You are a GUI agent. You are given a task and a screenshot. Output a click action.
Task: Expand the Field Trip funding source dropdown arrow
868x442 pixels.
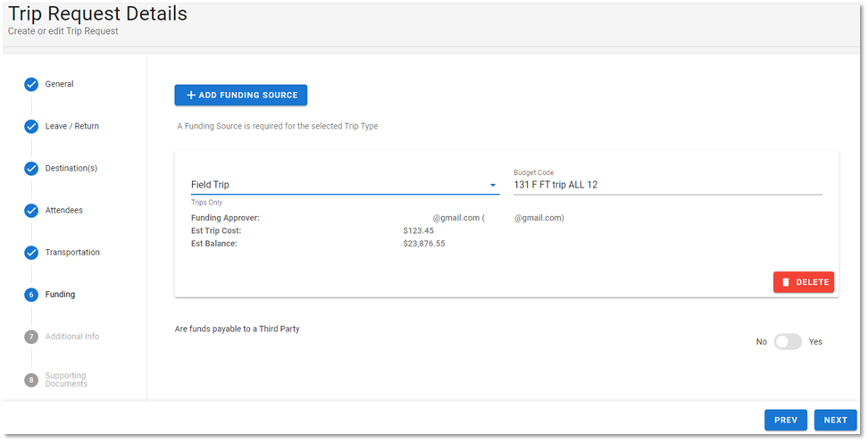tap(493, 186)
